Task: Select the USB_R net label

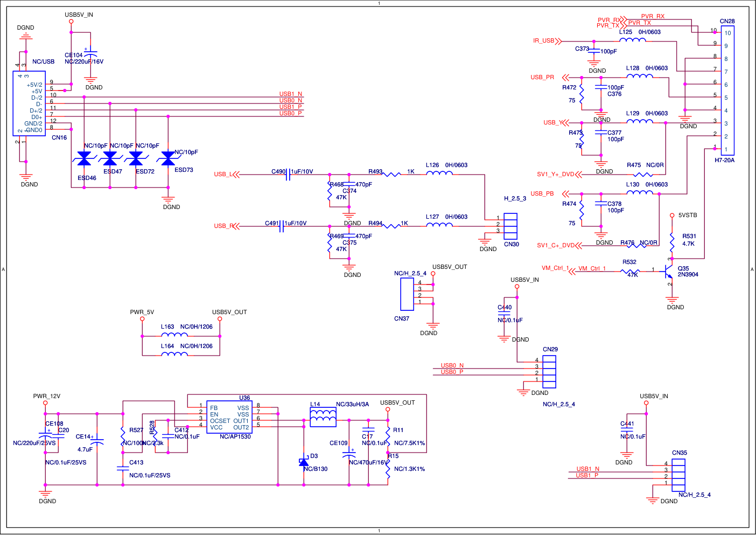Action: (x=223, y=226)
